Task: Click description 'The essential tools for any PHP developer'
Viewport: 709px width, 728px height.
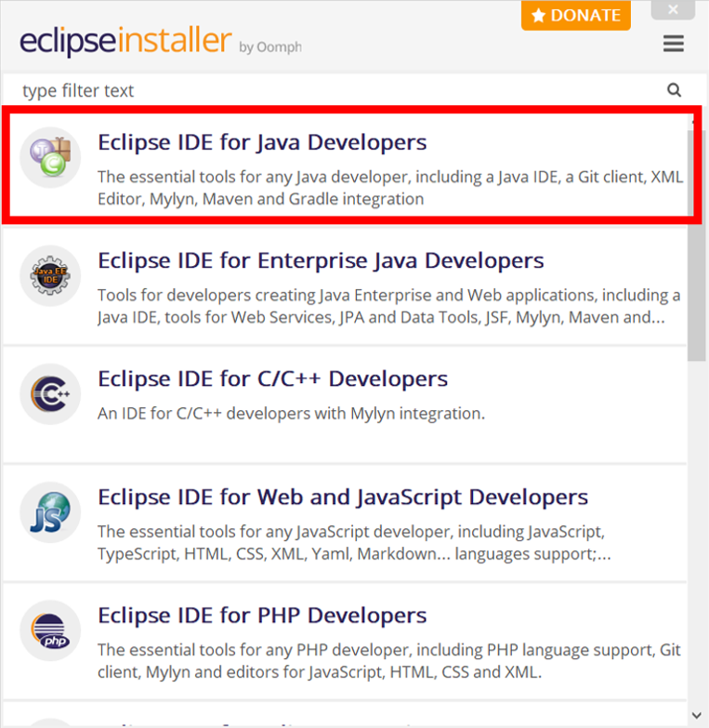Action: [x=388, y=661]
